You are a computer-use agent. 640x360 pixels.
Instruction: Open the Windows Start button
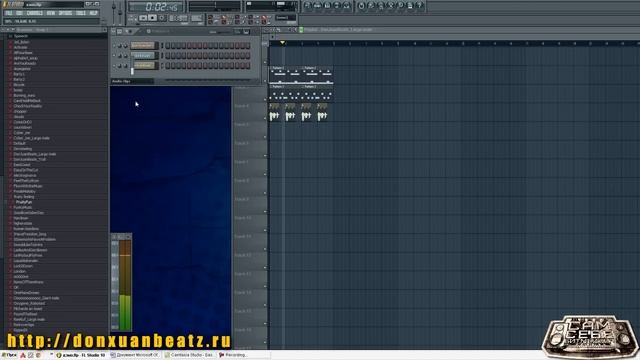click(x=9, y=355)
